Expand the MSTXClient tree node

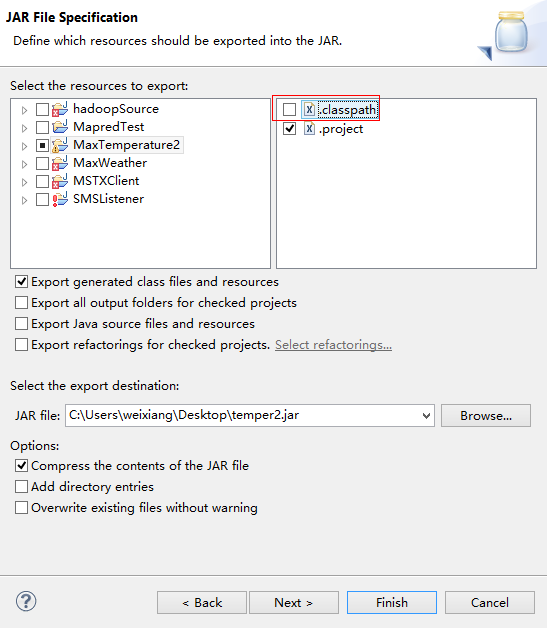[24, 182]
